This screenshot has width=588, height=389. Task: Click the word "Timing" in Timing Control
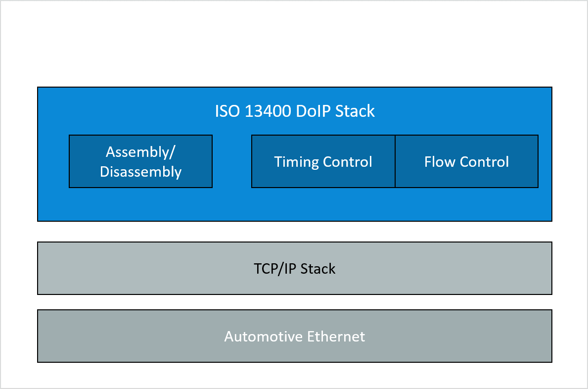(296, 162)
